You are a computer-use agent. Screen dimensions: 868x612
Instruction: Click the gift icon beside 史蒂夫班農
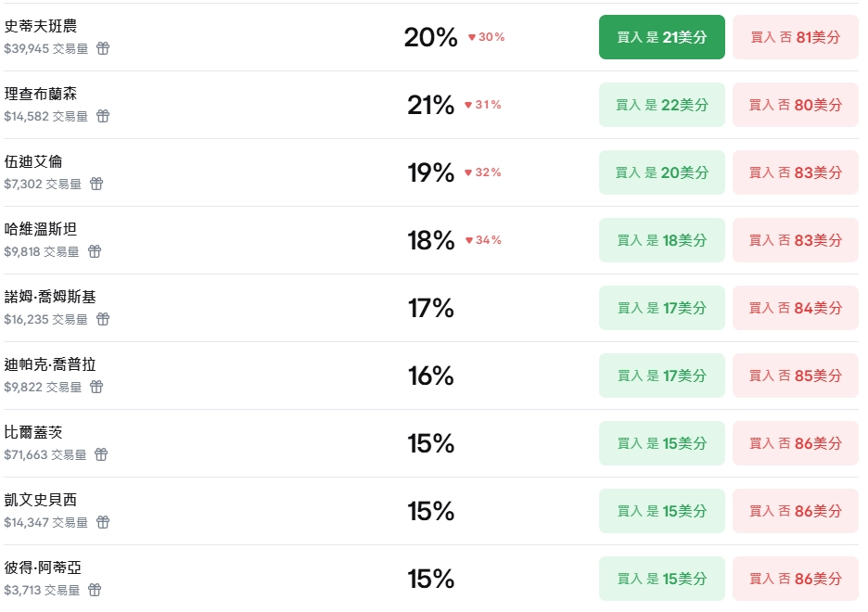point(103,48)
